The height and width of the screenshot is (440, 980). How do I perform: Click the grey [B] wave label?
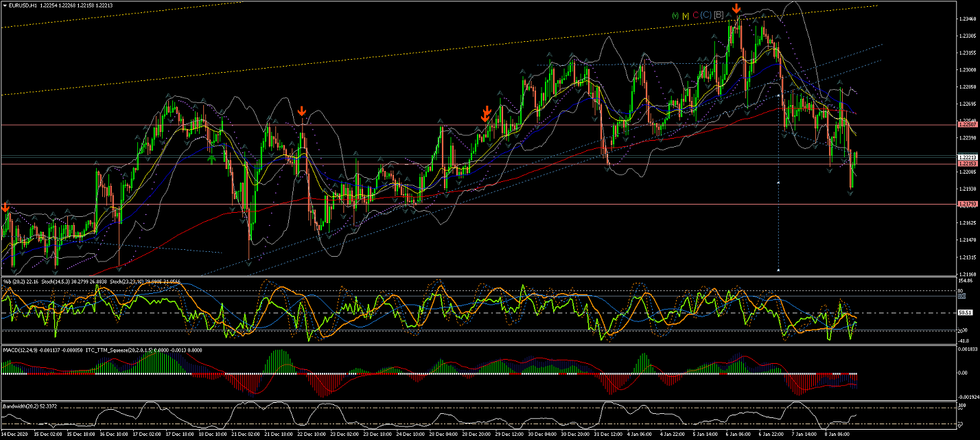[719, 14]
